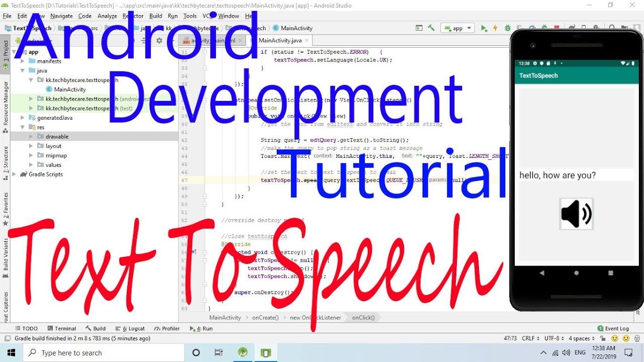Viewport: 644px width, 362px height.
Task: Toggle the Terminal tool window
Action: (x=61, y=328)
